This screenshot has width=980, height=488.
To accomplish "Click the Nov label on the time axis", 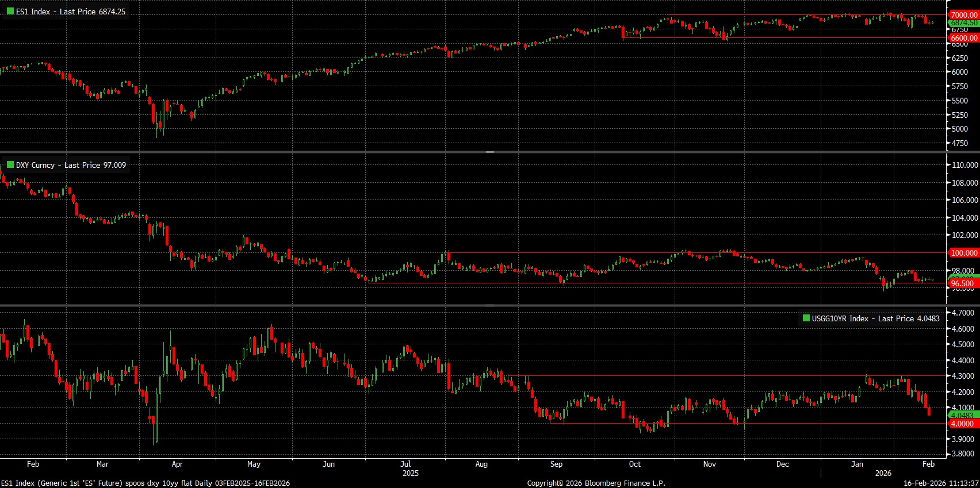I will [710, 464].
